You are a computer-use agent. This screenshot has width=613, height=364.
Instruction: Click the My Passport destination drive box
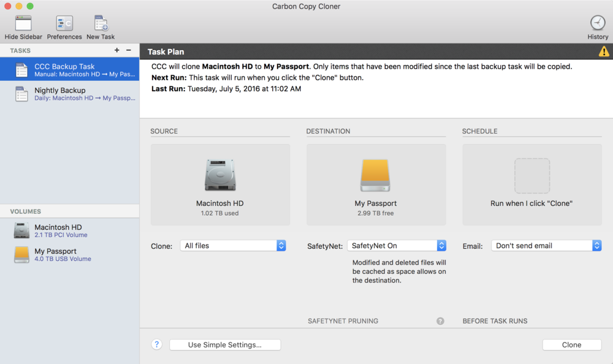(x=376, y=184)
